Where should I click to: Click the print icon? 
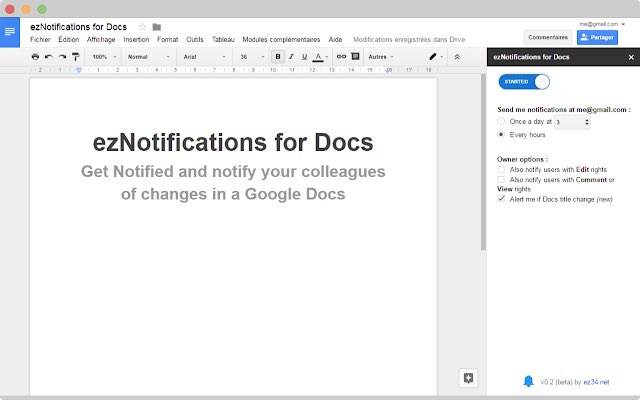point(36,57)
